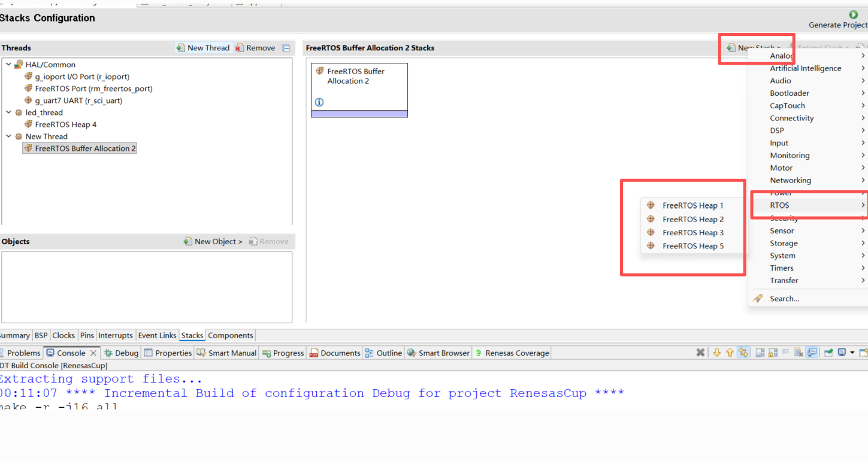Click the FreeRTOS Heap 1 icon in submenu

tap(651, 205)
